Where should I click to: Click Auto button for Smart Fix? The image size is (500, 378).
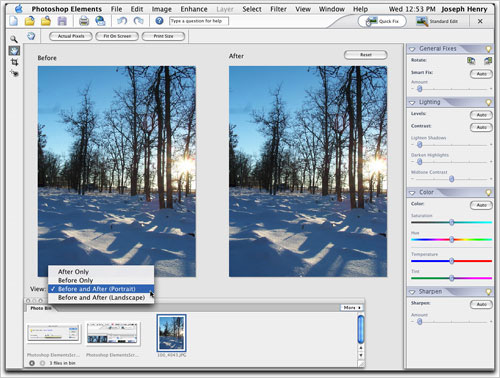(481, 74)
